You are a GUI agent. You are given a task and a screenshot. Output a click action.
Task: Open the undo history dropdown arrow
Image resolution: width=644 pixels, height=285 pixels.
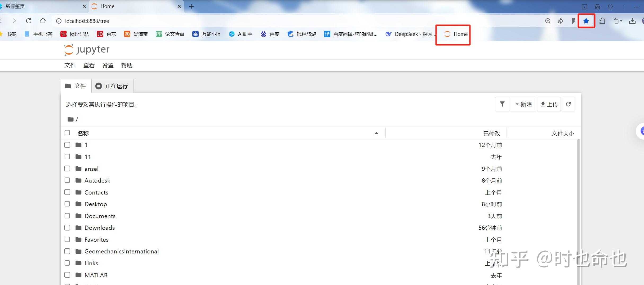[621, 21]
